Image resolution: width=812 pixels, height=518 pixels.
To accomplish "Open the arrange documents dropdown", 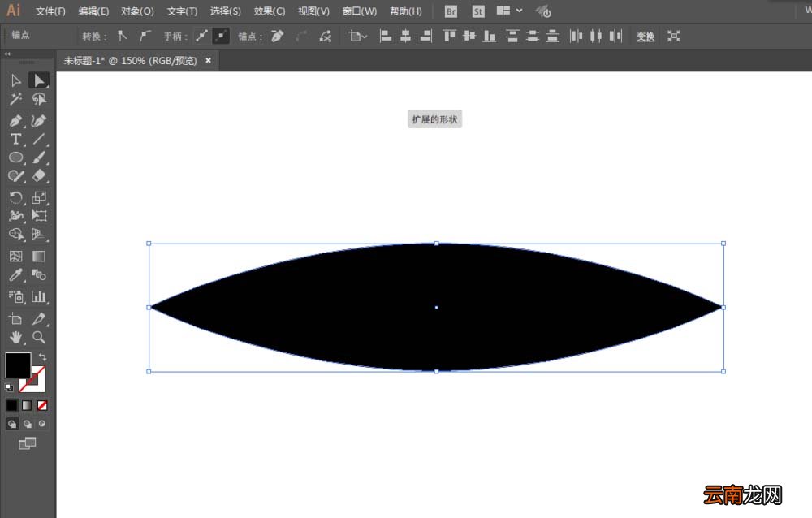I will [509, 11].
